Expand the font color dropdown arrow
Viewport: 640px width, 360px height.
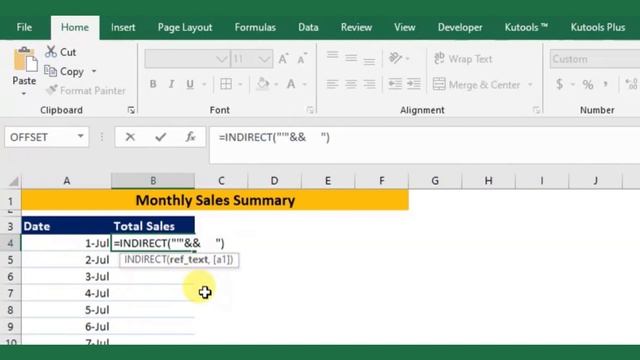pos(304,84)
